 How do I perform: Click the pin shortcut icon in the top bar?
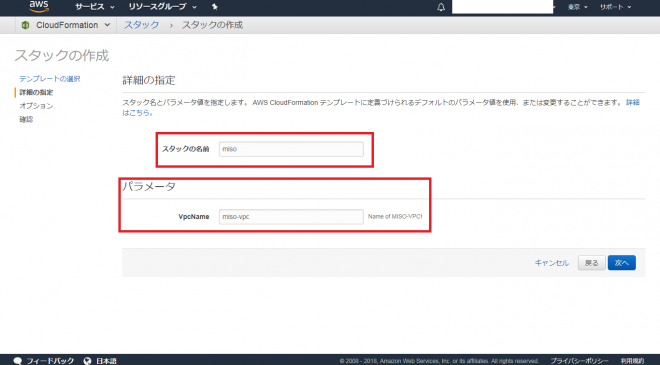215,7
